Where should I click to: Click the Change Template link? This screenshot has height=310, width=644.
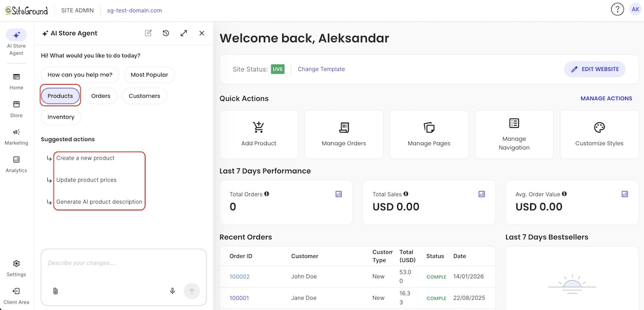[x=321, y=69]
